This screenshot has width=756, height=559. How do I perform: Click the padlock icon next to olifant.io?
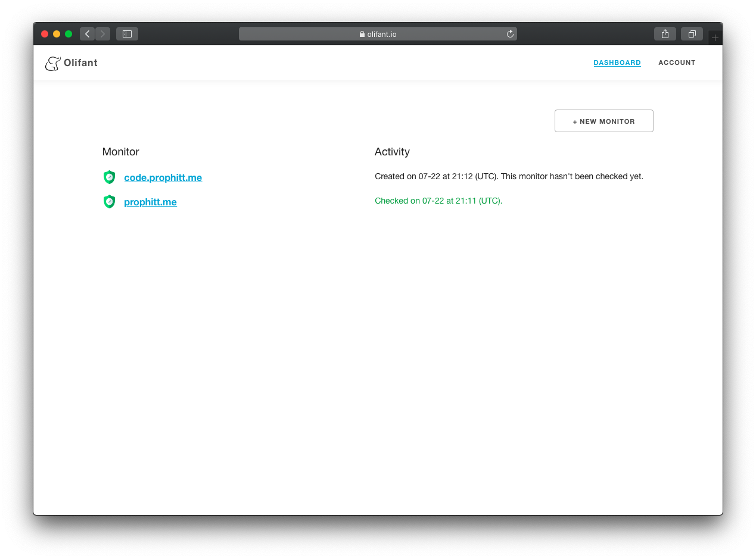361,34
